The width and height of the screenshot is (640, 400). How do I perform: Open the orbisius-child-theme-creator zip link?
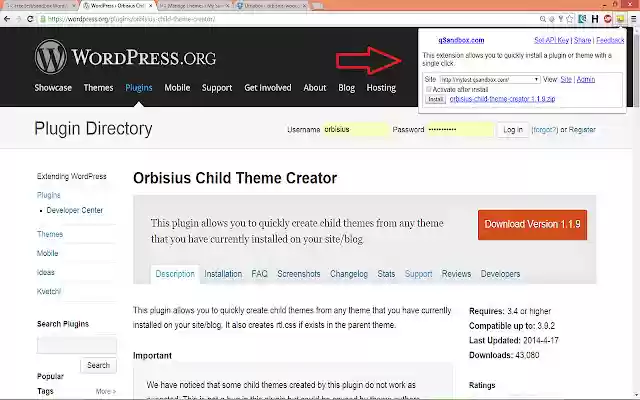(502, 99)
